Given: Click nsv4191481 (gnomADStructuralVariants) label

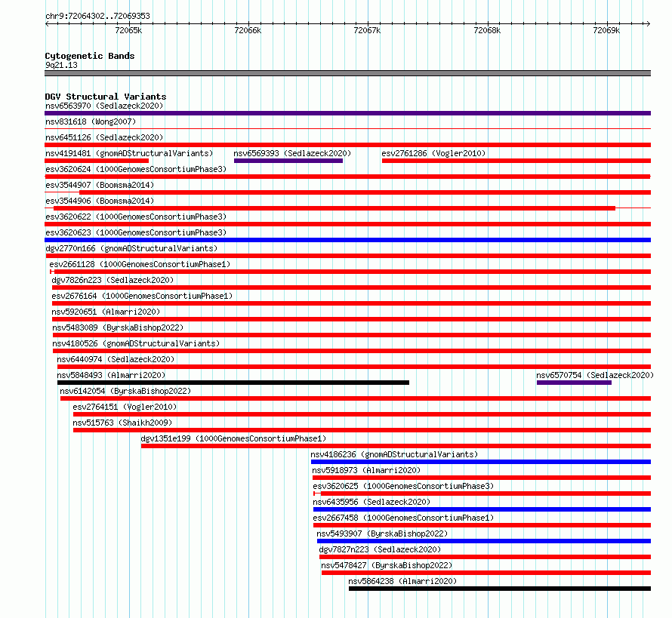Looking at the screenshot, I should click(129, 153).
